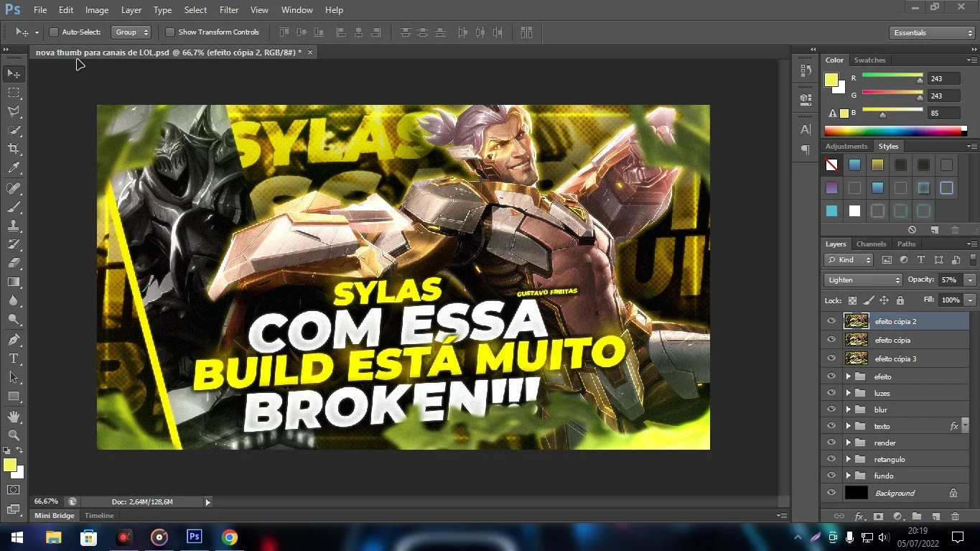Image resolution: width=980 pixels, height=551 pixels.
Task: Select the Eraser tool
Action: point(14,263)
